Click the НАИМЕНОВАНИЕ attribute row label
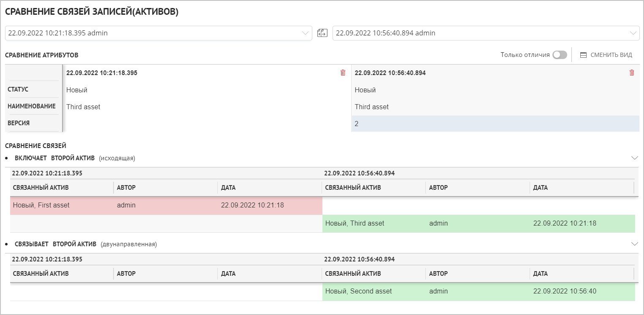The width and height of the screenshot is (644, 315). coord(32,106)
